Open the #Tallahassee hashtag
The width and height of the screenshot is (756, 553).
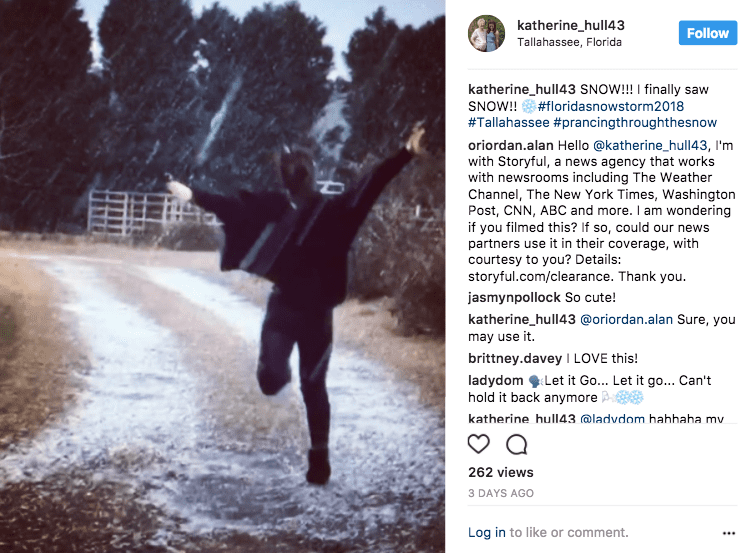click(x=509, y=122)
